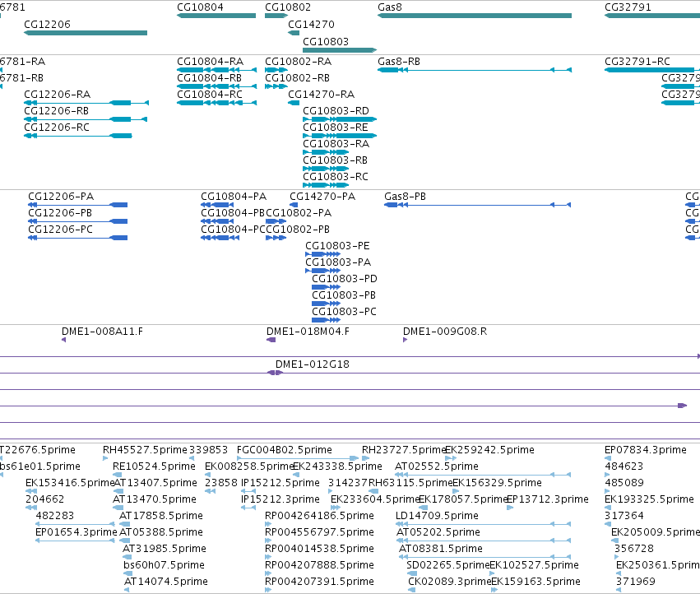Click EST RE10524.5prime

118,476
